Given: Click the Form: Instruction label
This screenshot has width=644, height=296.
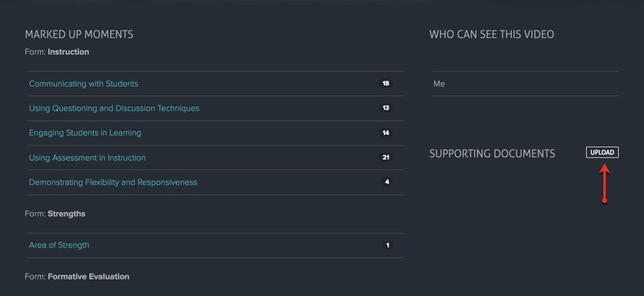Looking at the screenshot, I should click(57, 51).
